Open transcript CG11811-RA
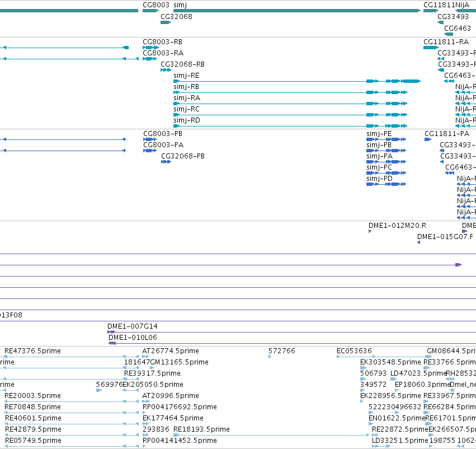Screen dimensions: 476x449 point(446,42)
